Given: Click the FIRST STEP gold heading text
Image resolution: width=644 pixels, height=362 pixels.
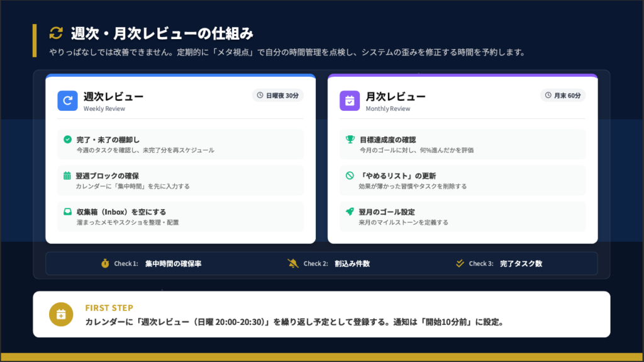Looking at the screenshot, I should pyautogui.click(x=109, y=308).
